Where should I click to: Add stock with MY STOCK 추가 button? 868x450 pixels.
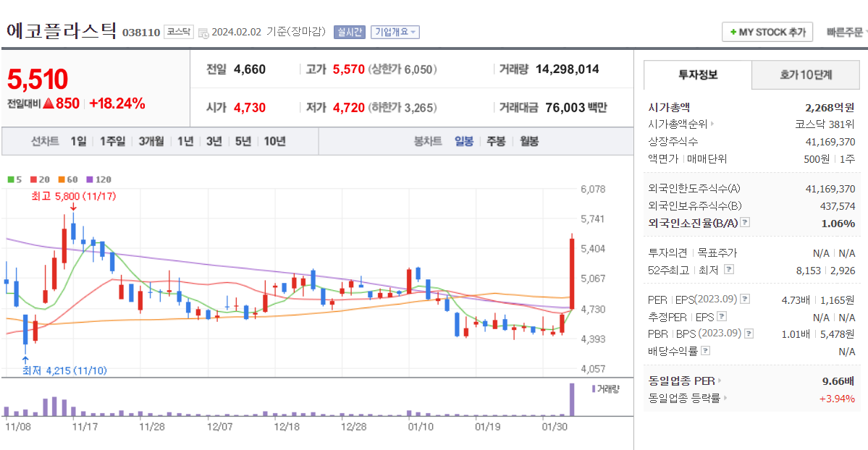pos(767,32)
